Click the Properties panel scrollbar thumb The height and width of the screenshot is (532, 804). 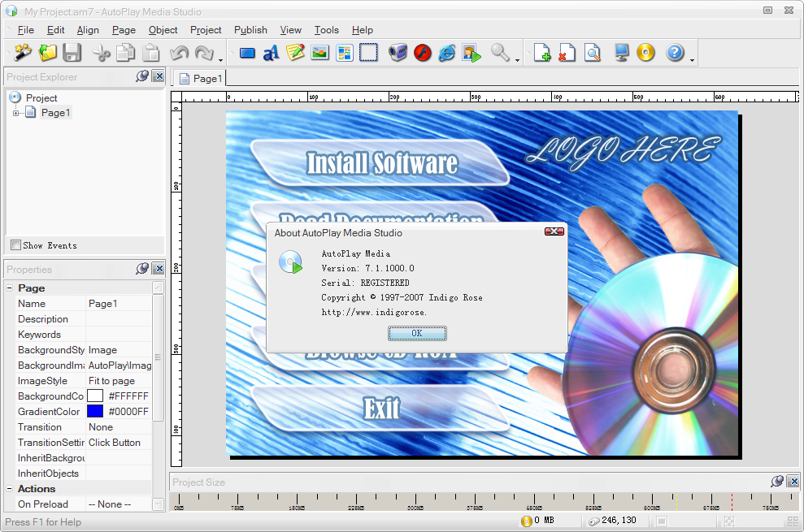158,357
